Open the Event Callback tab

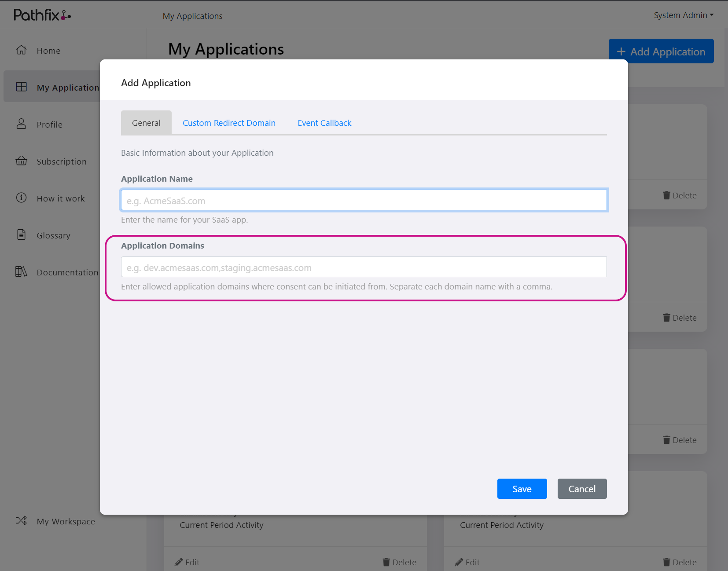324,123
